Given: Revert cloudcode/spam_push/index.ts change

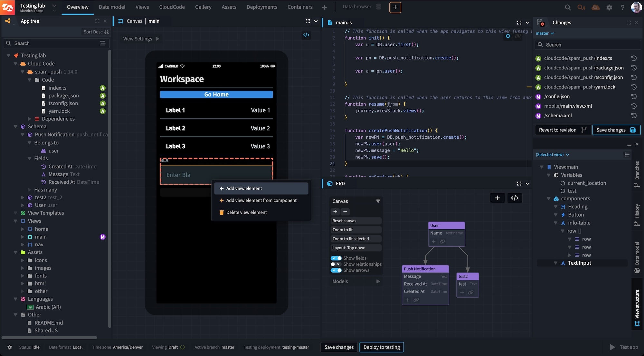Looking at the screenshot, I should (x=634, y=58).
